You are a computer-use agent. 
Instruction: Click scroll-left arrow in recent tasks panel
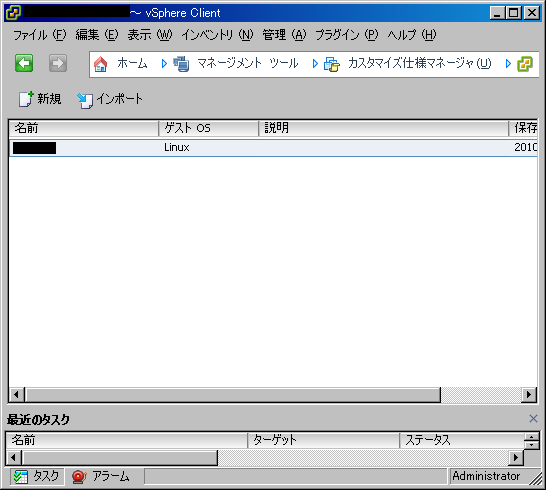[x=14, y=457]
